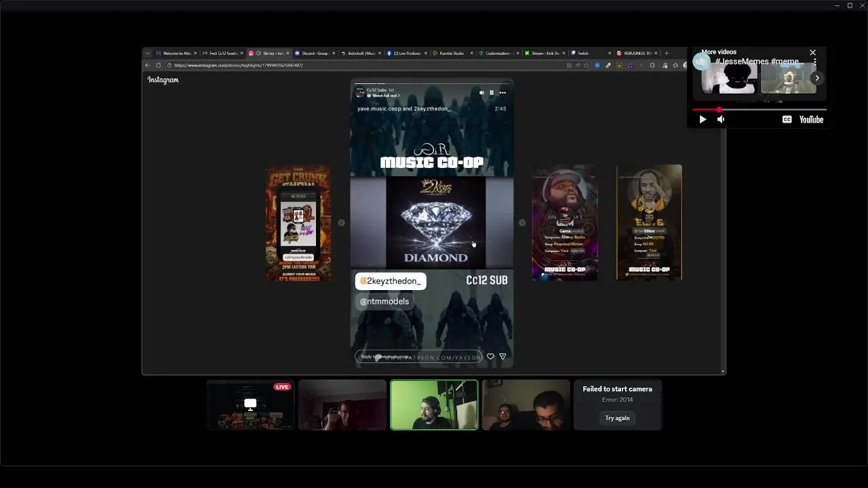
Task: Click the story progress bar at top
Action: pyautogui.click(x=431, y=83)
